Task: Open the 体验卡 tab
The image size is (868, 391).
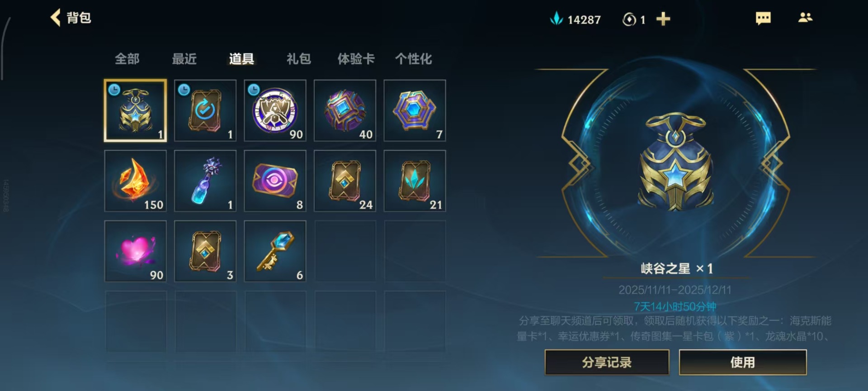Action: 356,59
